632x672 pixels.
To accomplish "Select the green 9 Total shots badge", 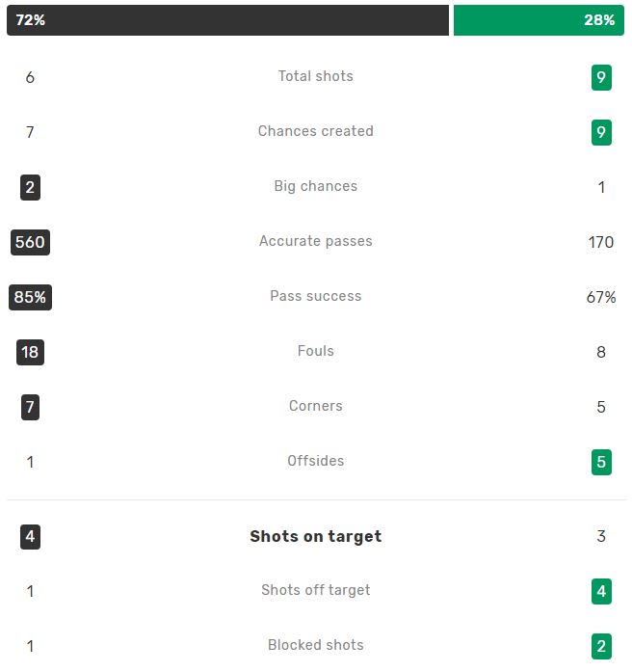I will [601, 77].
